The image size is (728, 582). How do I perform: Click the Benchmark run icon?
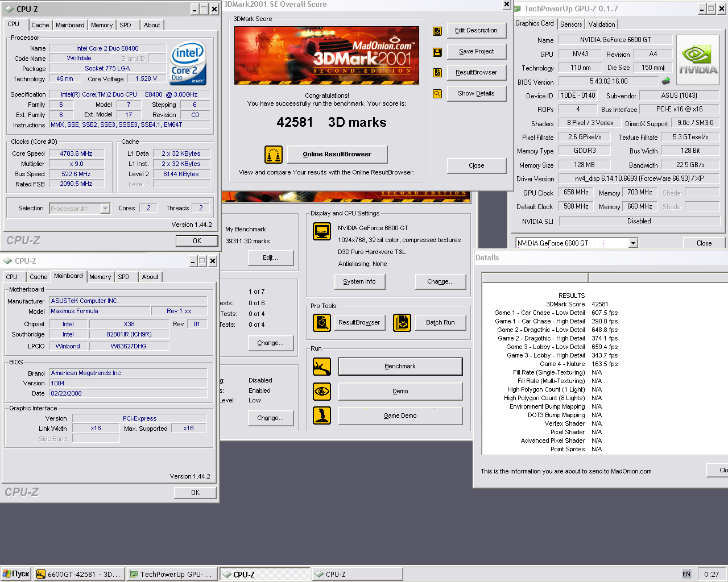(322, 367)
